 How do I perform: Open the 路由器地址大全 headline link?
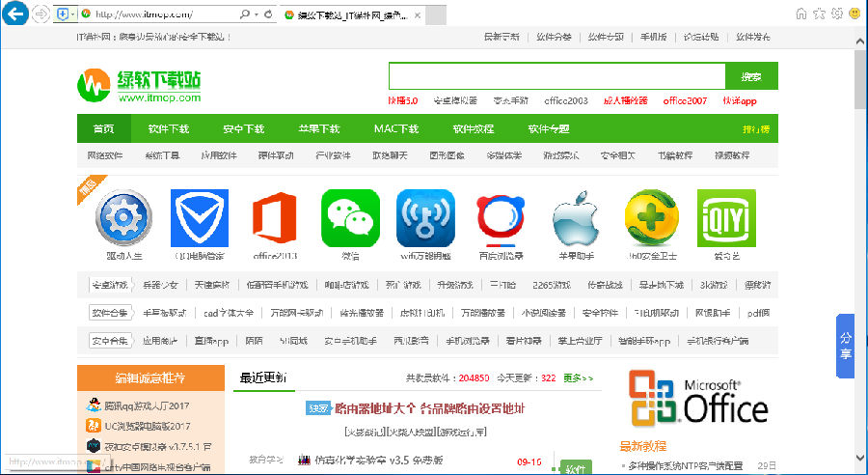pos(429,409)
